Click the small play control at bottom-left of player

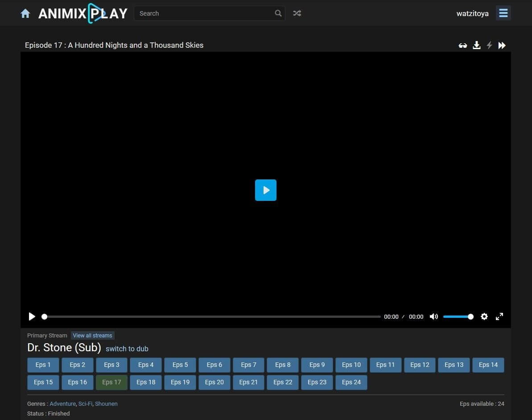point(32,316)
